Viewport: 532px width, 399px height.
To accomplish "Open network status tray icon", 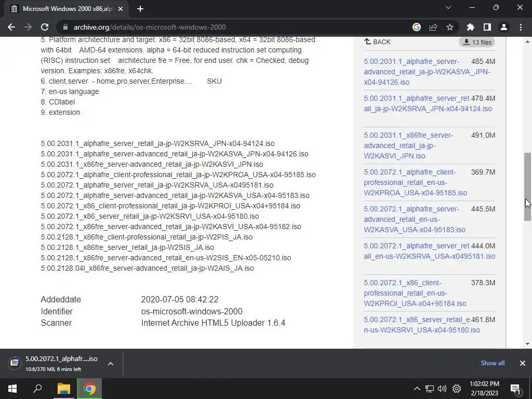I will (430, 389).
